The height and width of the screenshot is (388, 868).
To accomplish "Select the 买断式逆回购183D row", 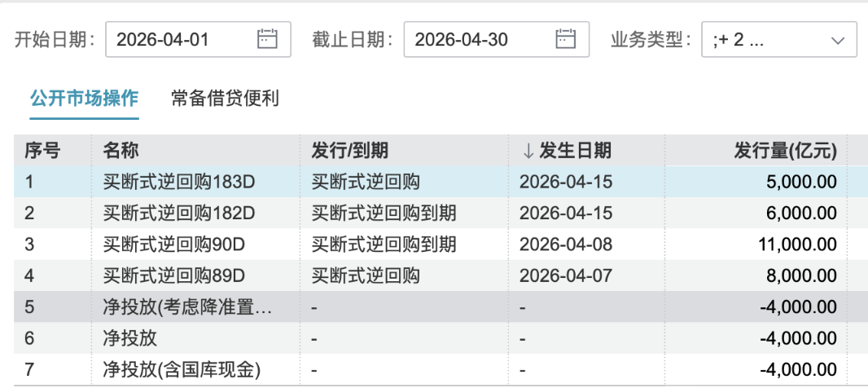I will [179, 183].
